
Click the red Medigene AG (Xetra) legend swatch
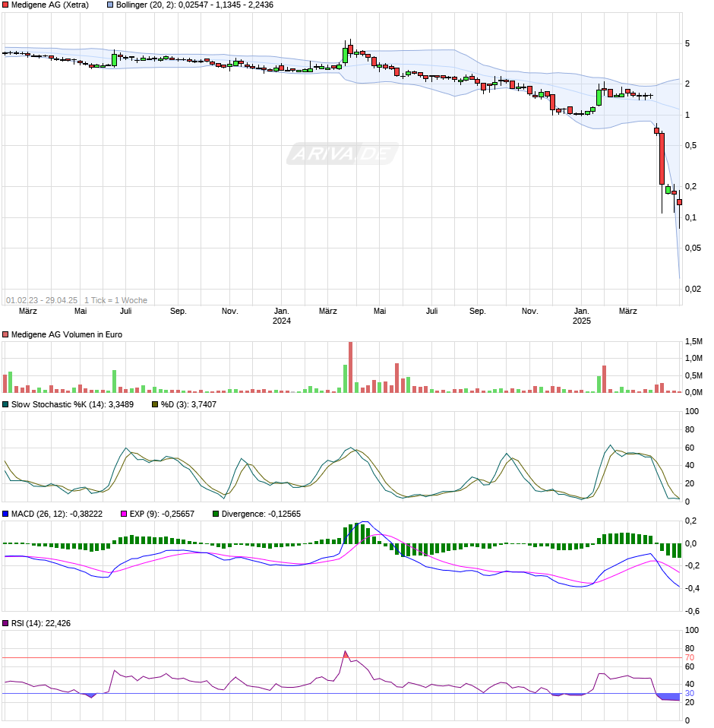(5, 5)
